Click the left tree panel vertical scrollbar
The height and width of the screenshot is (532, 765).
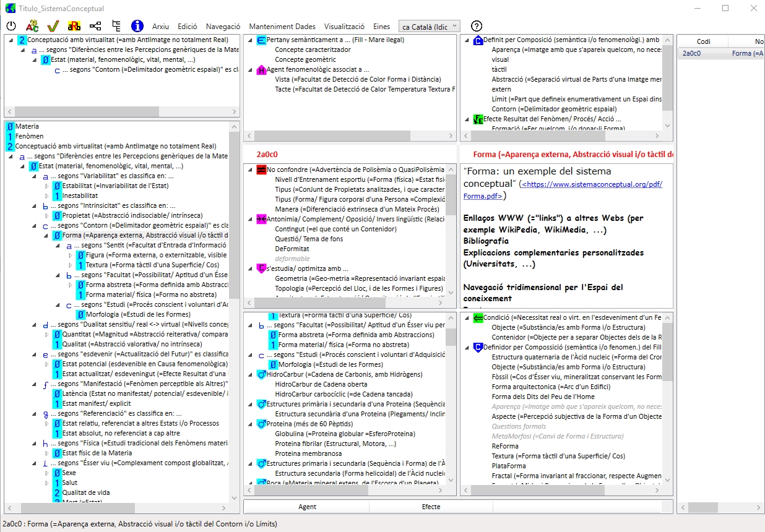pos(234,312)
